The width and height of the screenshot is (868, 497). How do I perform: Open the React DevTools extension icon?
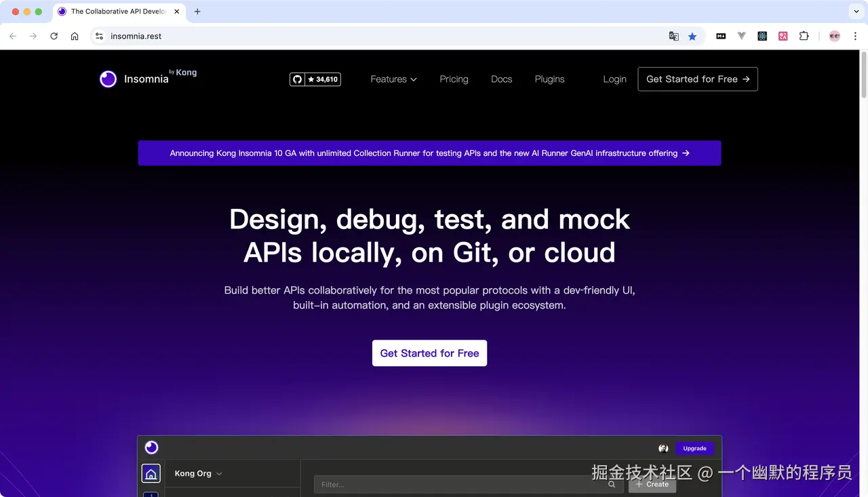point(762,35)
